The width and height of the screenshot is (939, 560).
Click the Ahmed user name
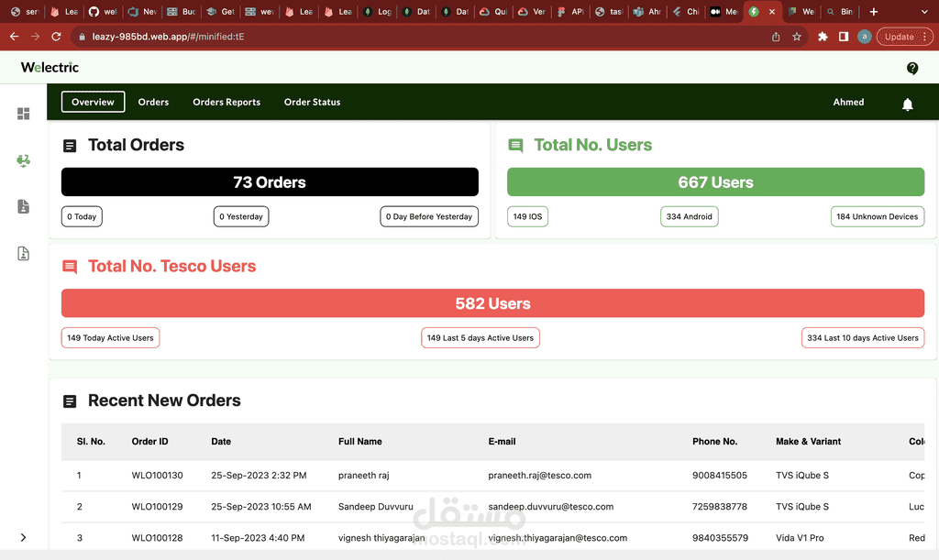pos(848,102)
